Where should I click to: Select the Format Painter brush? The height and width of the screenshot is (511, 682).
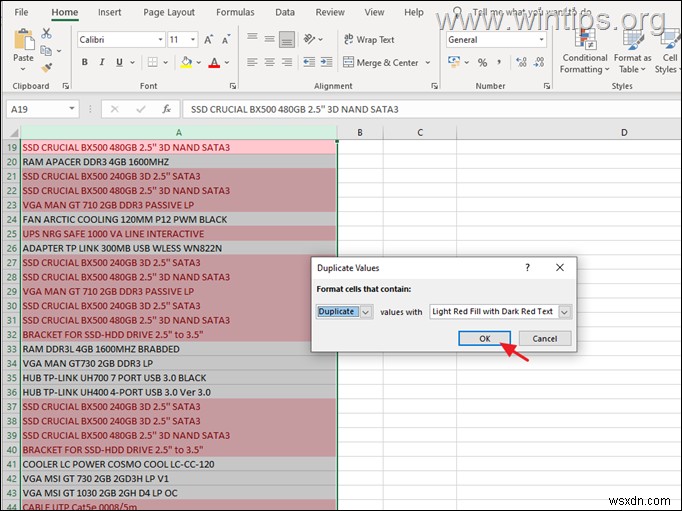pyautogui.click(x=47, y=67)
